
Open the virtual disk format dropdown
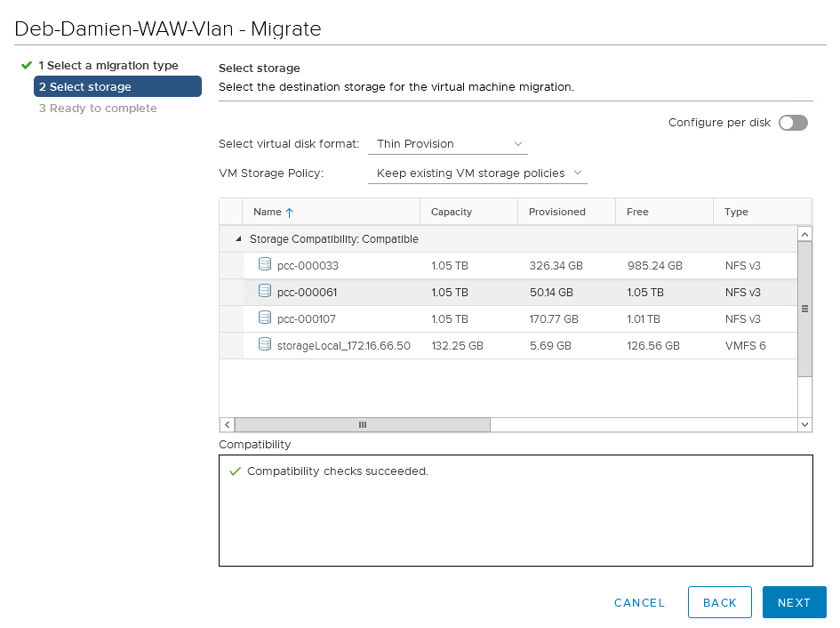pos(444,143)
